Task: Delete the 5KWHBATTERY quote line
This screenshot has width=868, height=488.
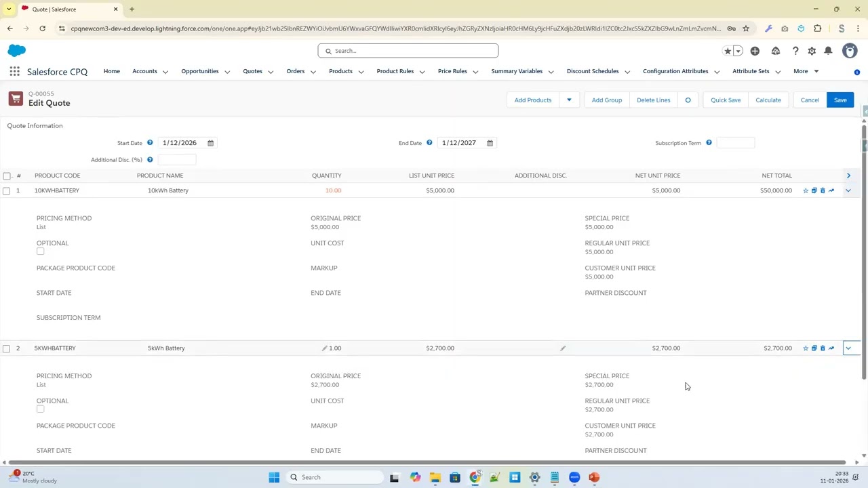Action: point(823,348)
